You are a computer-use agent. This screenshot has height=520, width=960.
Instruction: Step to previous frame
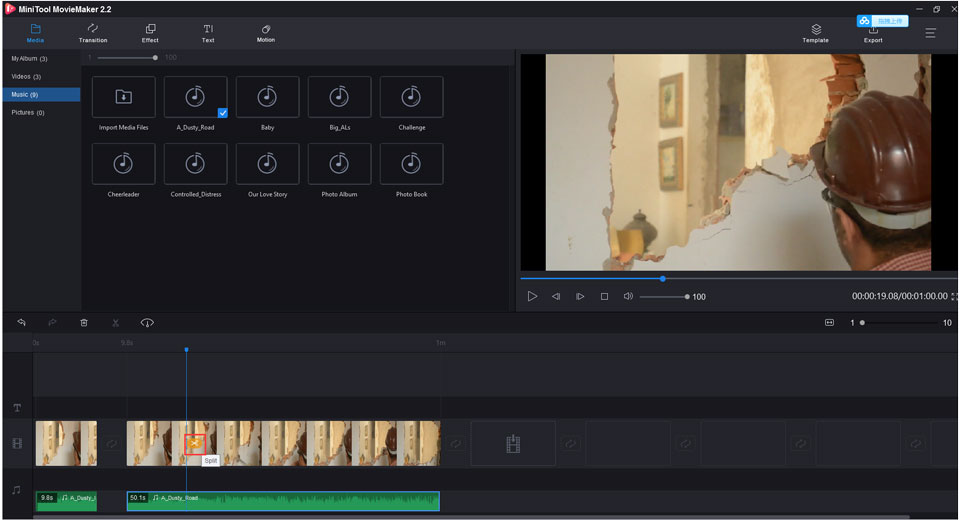click(x=556, y=296)
